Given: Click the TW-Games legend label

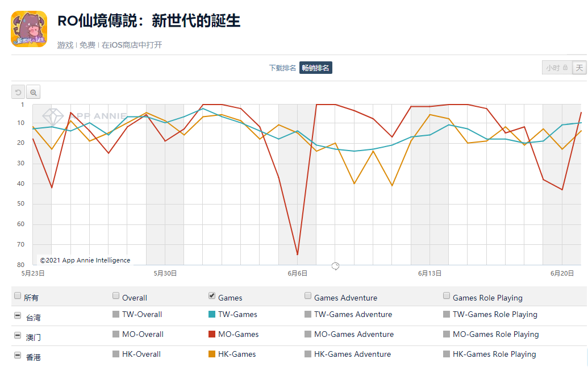Looking at the screenshot, I should [x=237, y=314].
